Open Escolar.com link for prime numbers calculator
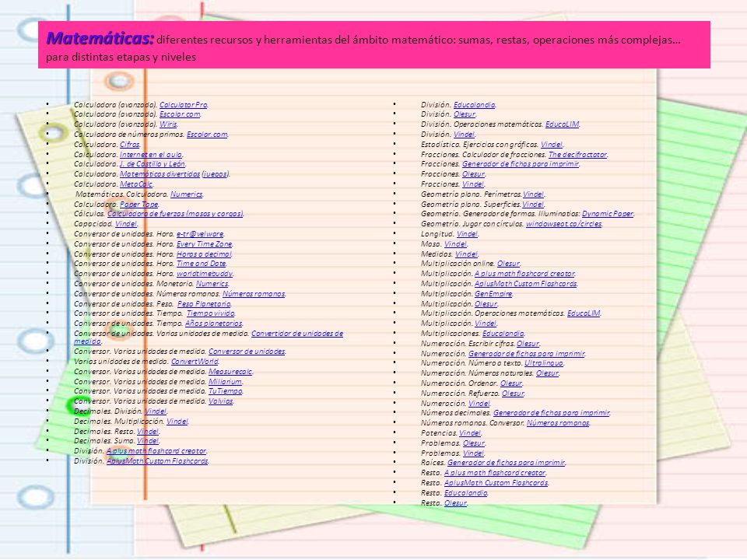This screenshot has width=747, height=560. point(207,135)
